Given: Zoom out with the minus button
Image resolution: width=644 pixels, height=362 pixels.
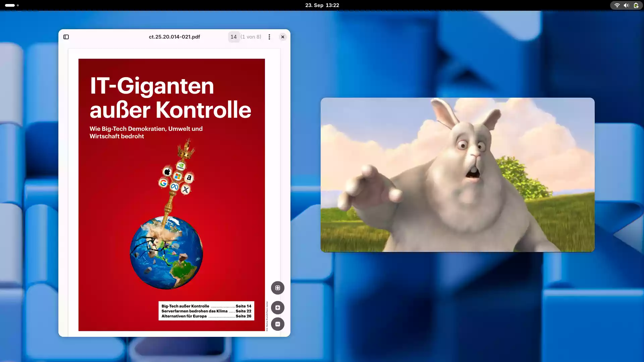Looking at the screenshot, I should (x=277, y=324).
